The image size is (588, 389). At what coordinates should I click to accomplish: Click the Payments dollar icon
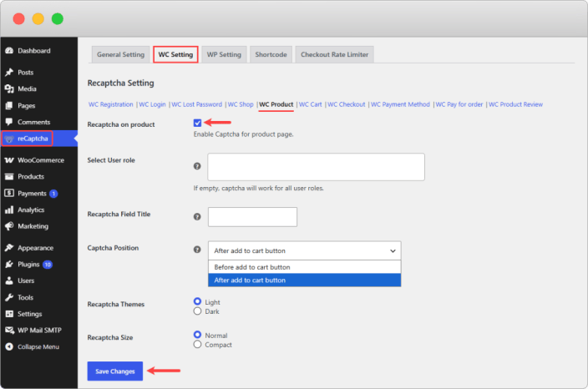(x=9, y=193)
